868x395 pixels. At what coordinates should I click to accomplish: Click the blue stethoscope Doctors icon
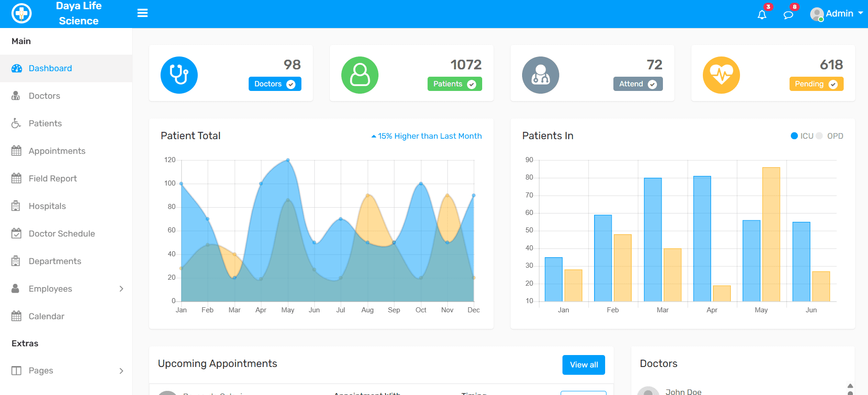tap(179, 75)
